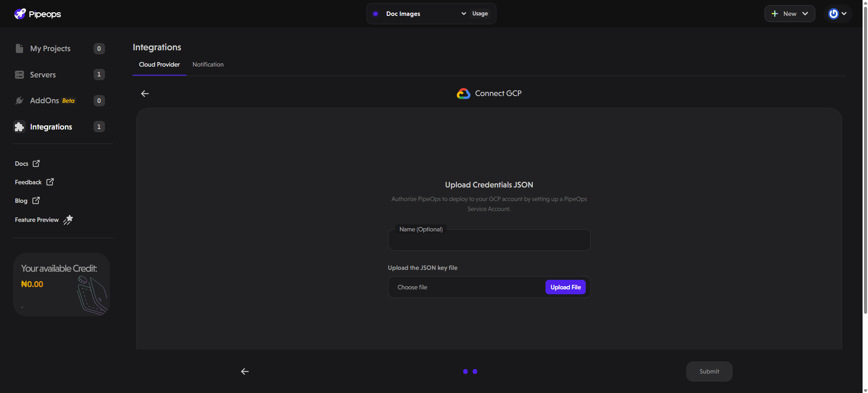Screen dimensions: 868x393
Task: Click the Name (Optional) input field
Action: pos(489,240)
